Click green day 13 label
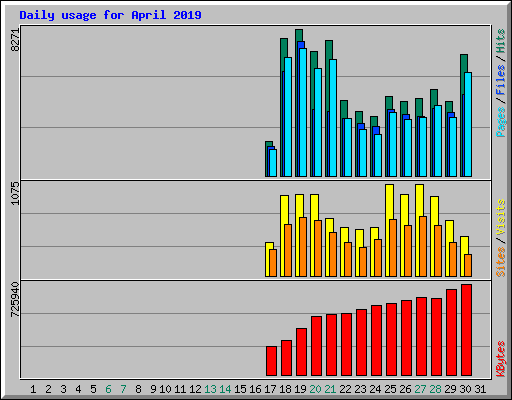Screen dimensions: 512x400 [210, 389]
